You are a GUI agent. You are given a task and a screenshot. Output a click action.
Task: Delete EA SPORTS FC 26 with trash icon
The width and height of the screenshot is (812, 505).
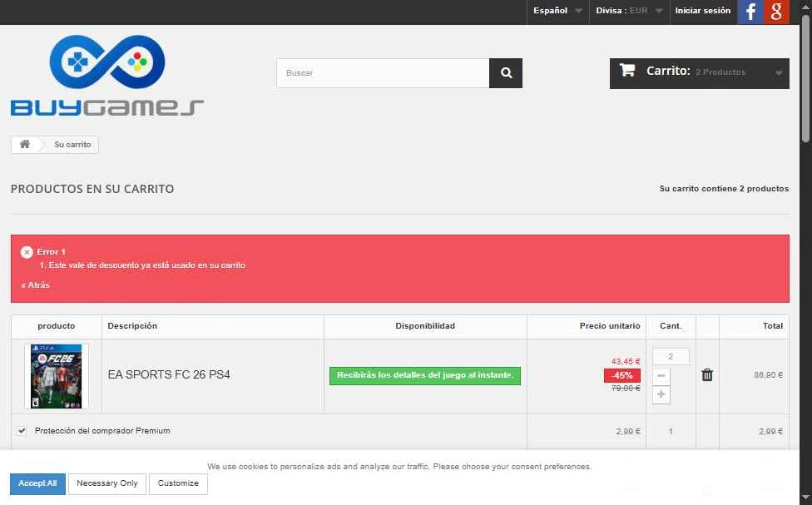pyautogui.click(x=707, y=375)
